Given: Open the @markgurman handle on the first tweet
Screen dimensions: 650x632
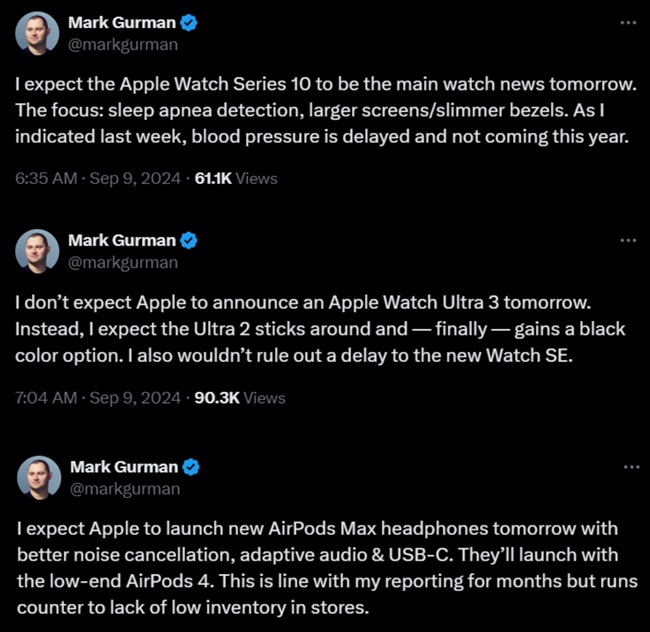Looking at the screenshot, I should (x=123, y=43).
